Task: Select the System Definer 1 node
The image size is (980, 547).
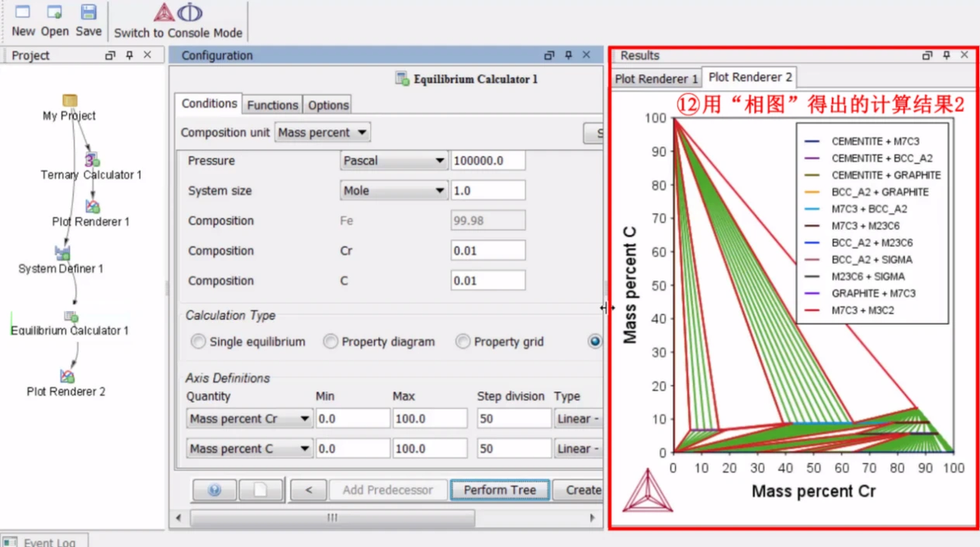Action: point(61,260)
